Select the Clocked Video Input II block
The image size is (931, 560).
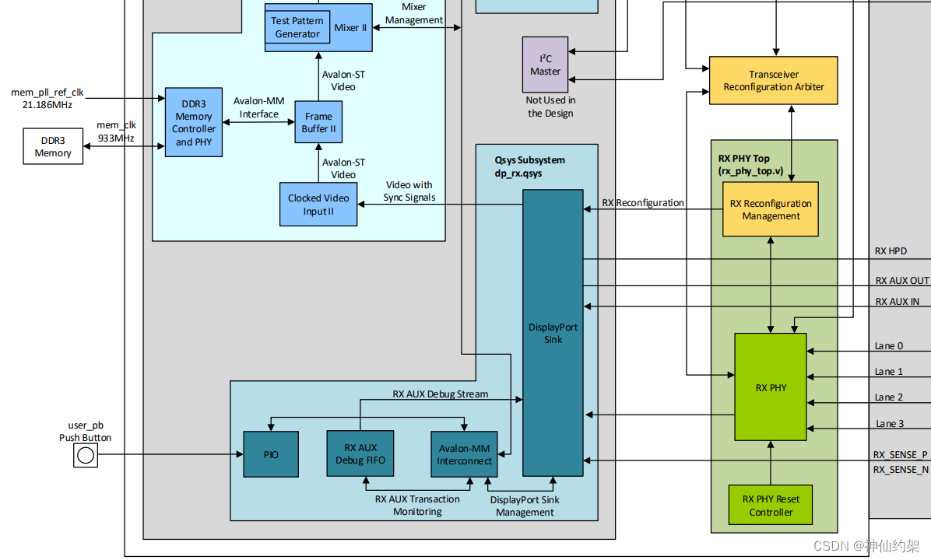(x=318, y=204)
